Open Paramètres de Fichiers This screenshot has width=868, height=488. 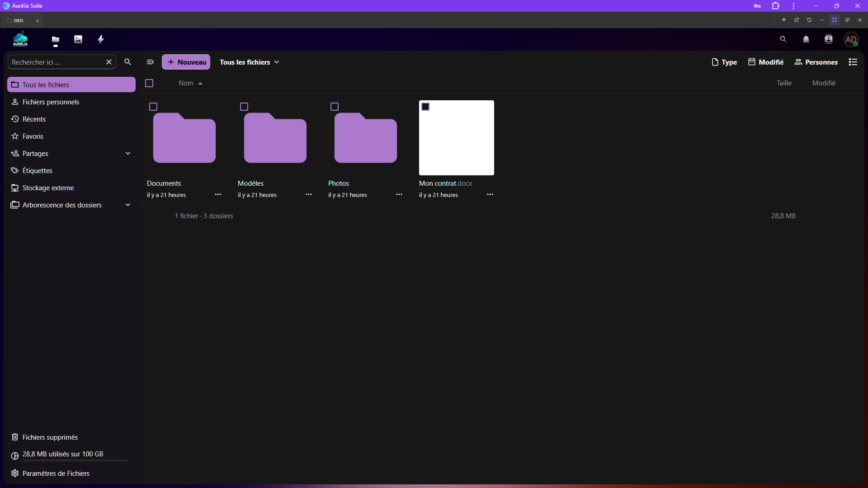click(x=71, y=474)
